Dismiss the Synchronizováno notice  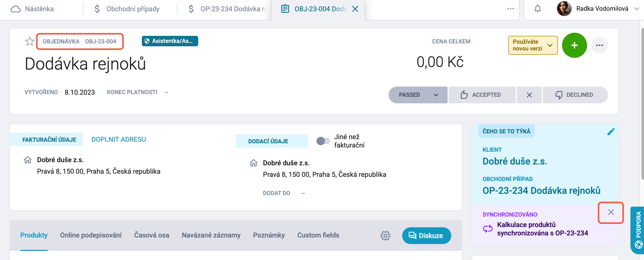611,212
